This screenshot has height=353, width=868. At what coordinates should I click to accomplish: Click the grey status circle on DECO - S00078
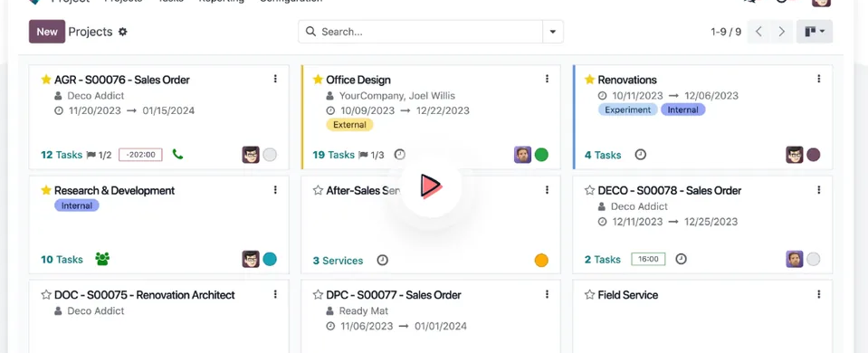click(x=813, y=259)
